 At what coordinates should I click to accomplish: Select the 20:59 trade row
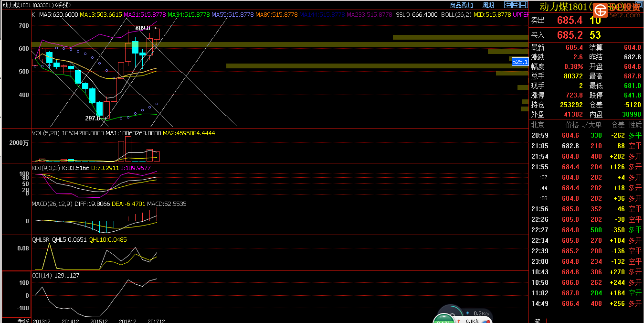[586, 136]
